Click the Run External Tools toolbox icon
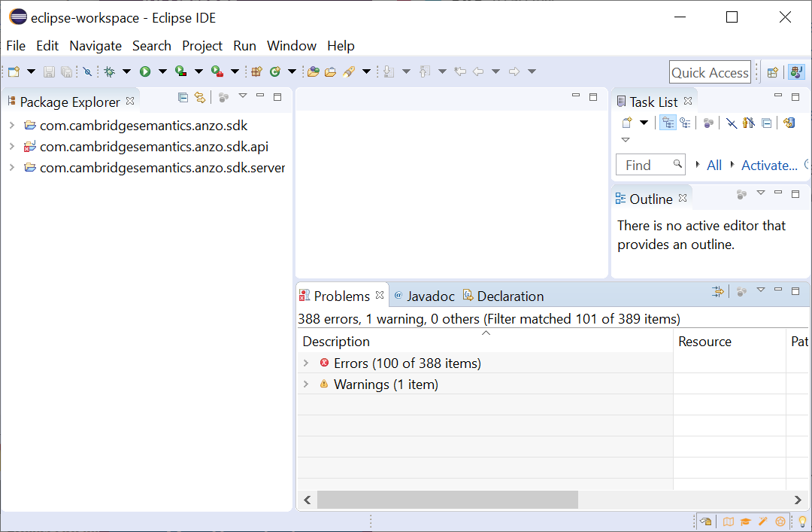The image size is (812, 532). pyautogui.click(x=217, y=71)
